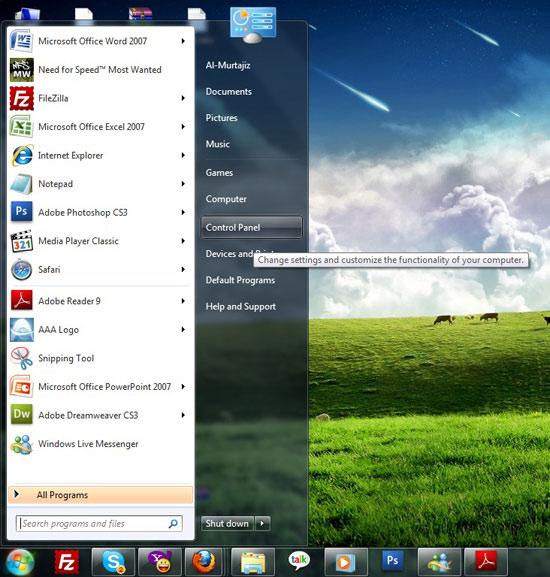Open FileZilla from the taskbar
Viewport: 550px width, 577px height.
66,562
